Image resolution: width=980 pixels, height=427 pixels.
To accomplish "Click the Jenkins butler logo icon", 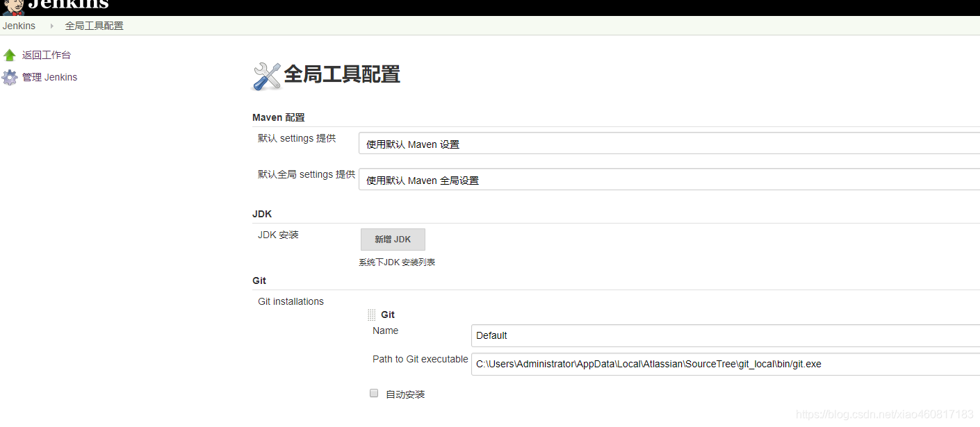I will pos(13,7).
